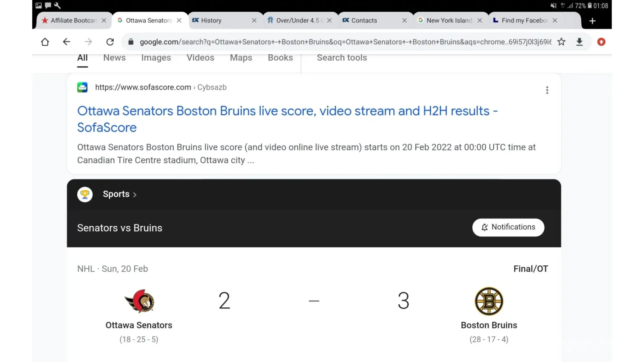Turn on Notifications for Senators vs Bruins
This screenshot has width=644, height=362.
(x=508, y=227)
